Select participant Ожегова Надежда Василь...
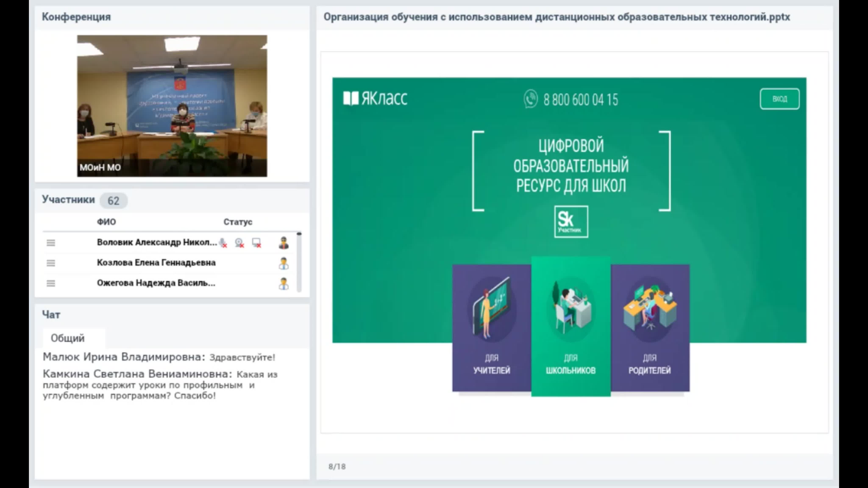The image size is (868, 488). tap(156, 283)
